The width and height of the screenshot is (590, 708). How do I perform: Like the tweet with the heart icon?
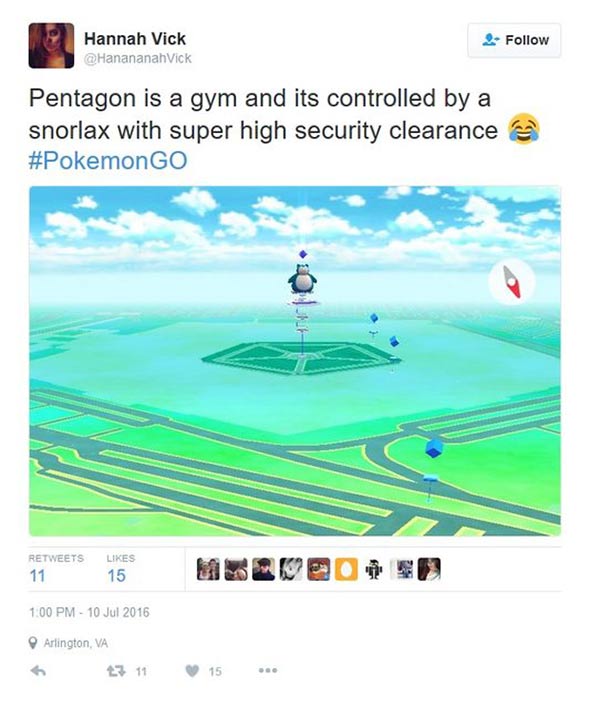192,671
